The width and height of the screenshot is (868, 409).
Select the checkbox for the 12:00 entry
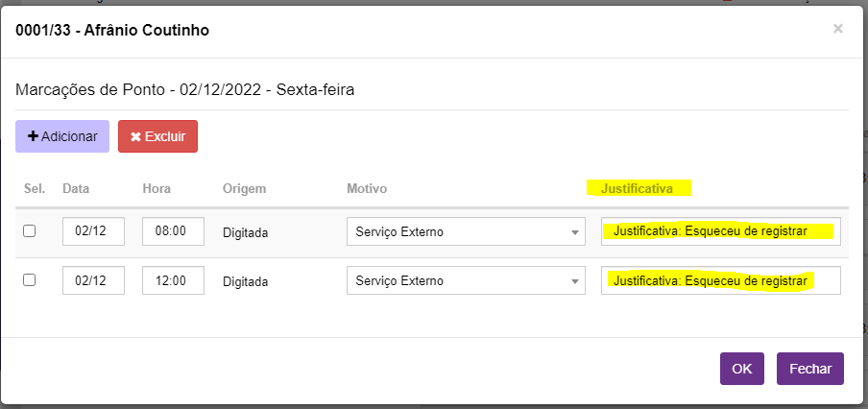(x=30, y=280)
